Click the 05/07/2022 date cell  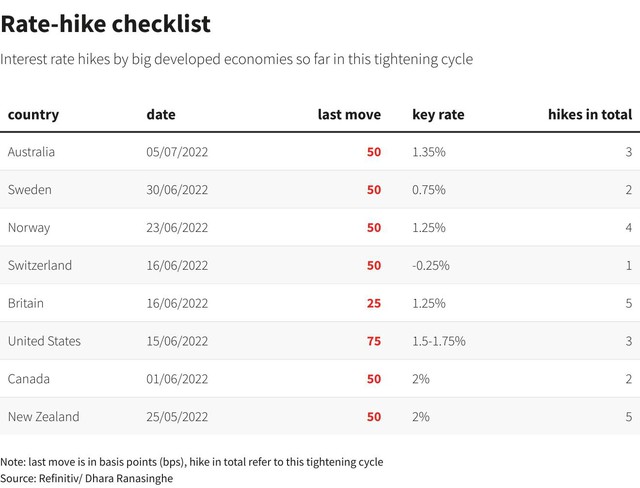pyautogui.click(x=177, y=152)
